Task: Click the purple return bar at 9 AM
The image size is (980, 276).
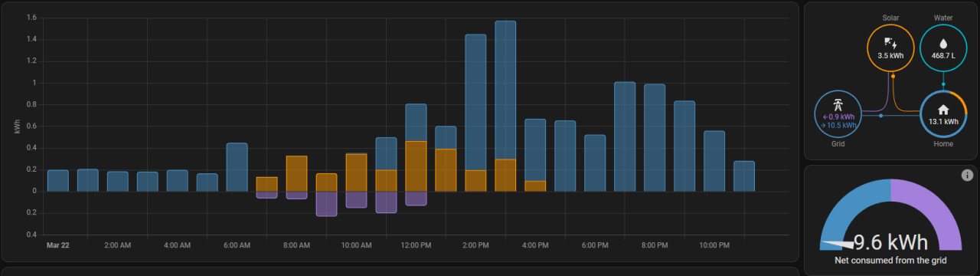Action: point(326,204)
